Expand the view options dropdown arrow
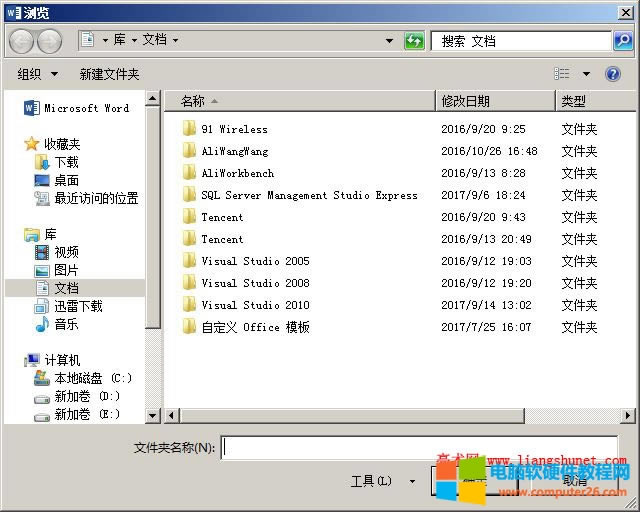Image resolution: width=640 pixels, height=512 pixels. (586, 74)
